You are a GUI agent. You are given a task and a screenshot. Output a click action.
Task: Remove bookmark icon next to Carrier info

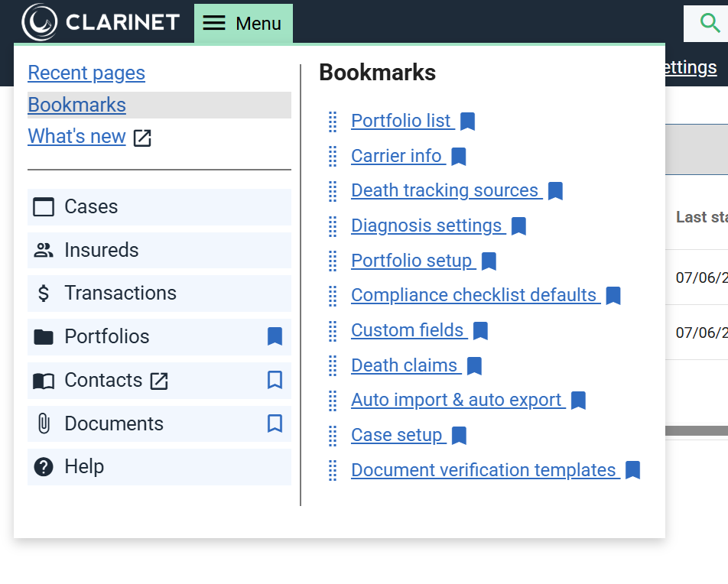pyautogui.click(x=459, y=157)
